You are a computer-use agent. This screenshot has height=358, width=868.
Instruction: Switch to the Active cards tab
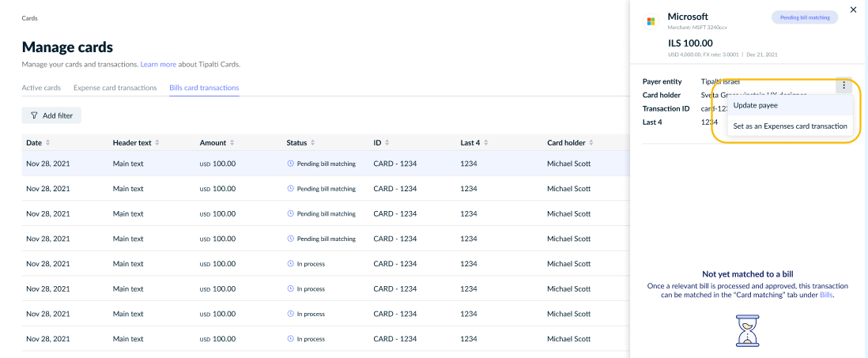(x=41, y=88)
